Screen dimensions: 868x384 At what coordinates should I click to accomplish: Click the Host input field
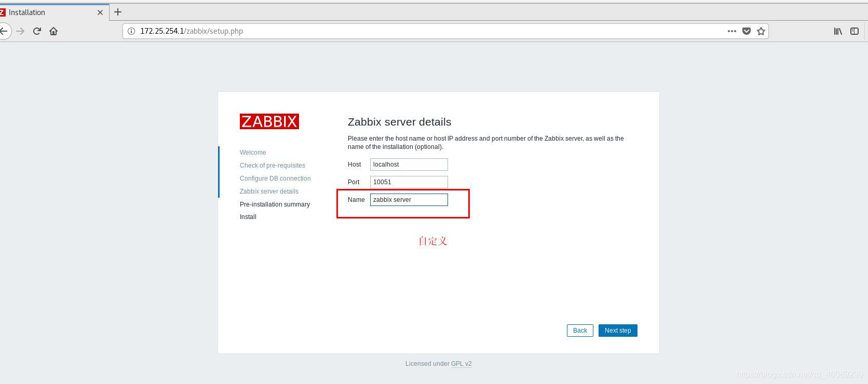[x=409, y=164]
